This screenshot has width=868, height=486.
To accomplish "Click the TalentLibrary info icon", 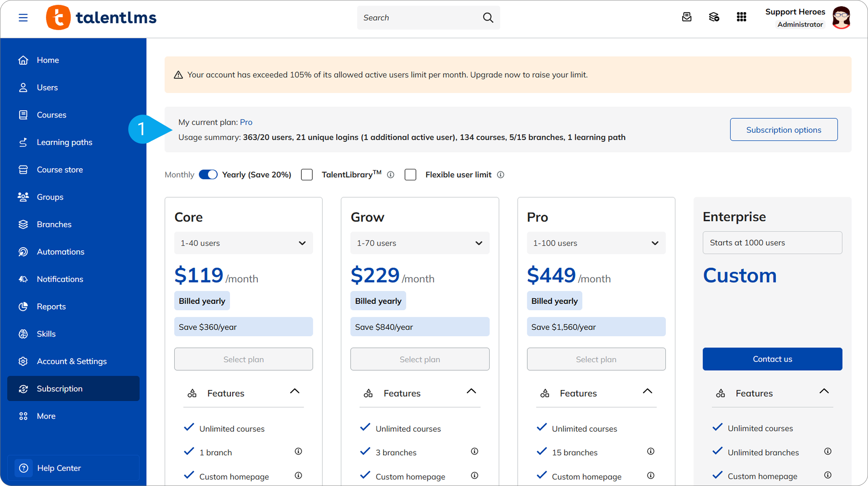I will (391, 175).
